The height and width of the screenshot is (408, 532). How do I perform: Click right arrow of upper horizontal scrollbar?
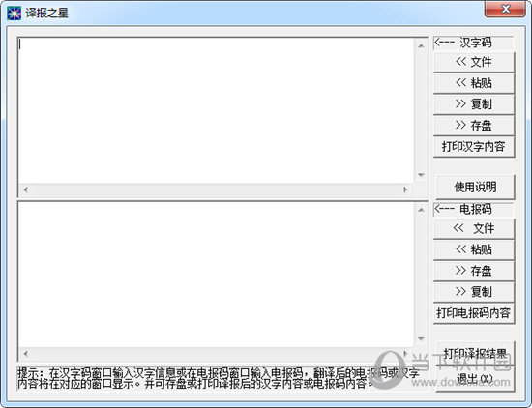(x=405, y=189)
